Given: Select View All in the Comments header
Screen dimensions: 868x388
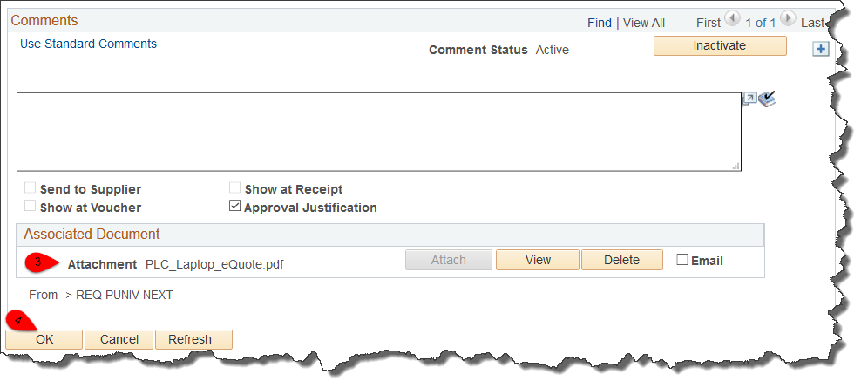Looking at the screenshot, I should [x=644, y=23].
